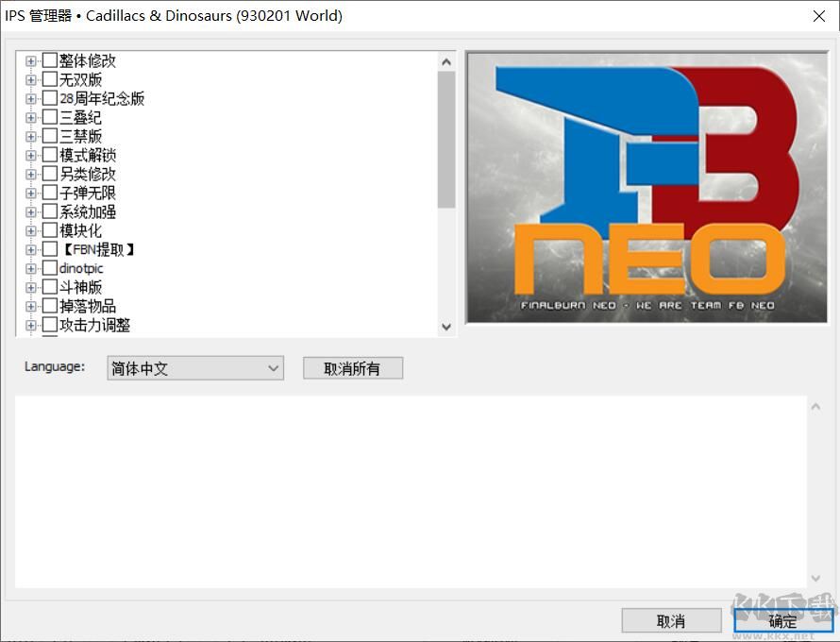840x642 pixels.
Task: Click the FB Neo preview image
Action: pyautogui.click(x=647, y=188)
